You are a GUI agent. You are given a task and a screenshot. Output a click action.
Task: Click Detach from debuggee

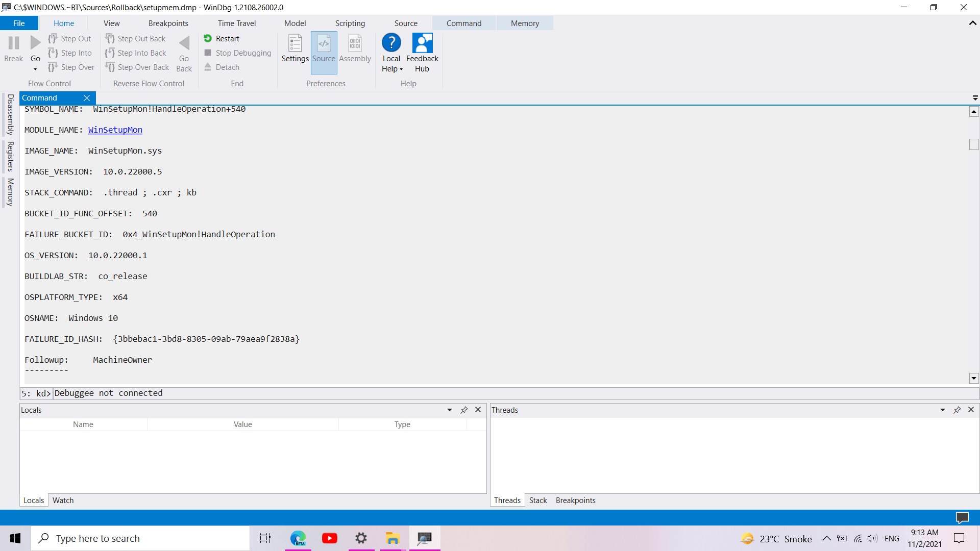click(222, 67)
